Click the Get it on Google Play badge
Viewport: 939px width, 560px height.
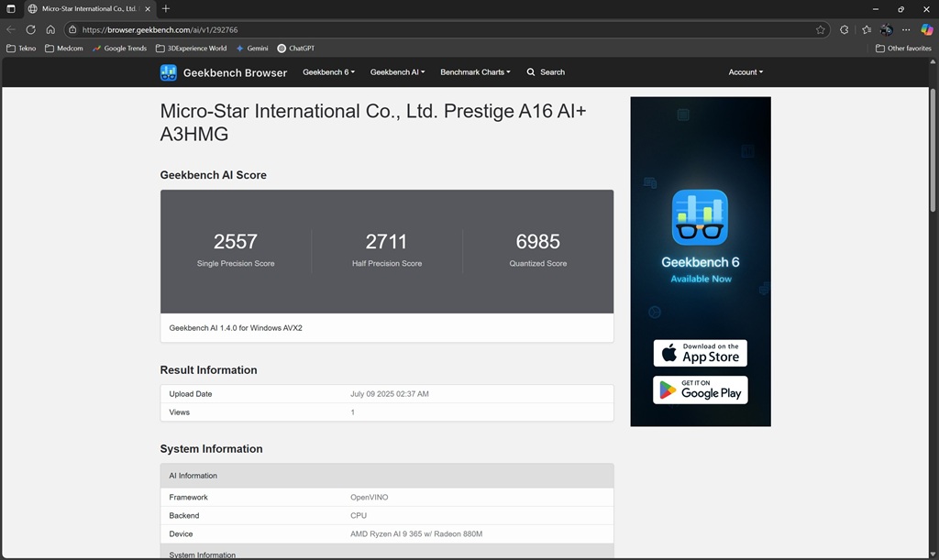(700, 390)
